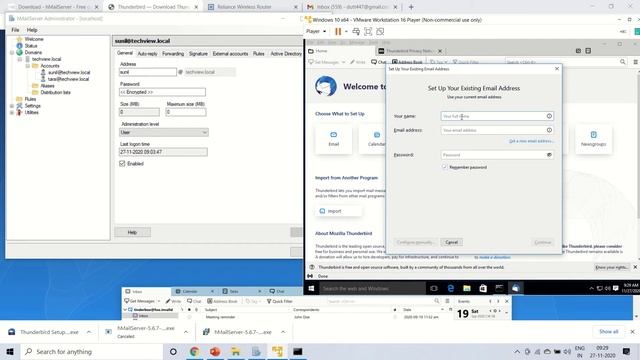Select Rules folder in hMailServer tree
Viewport: 640px width, 360px height.
pyautogui.click(x=30, y=99)
